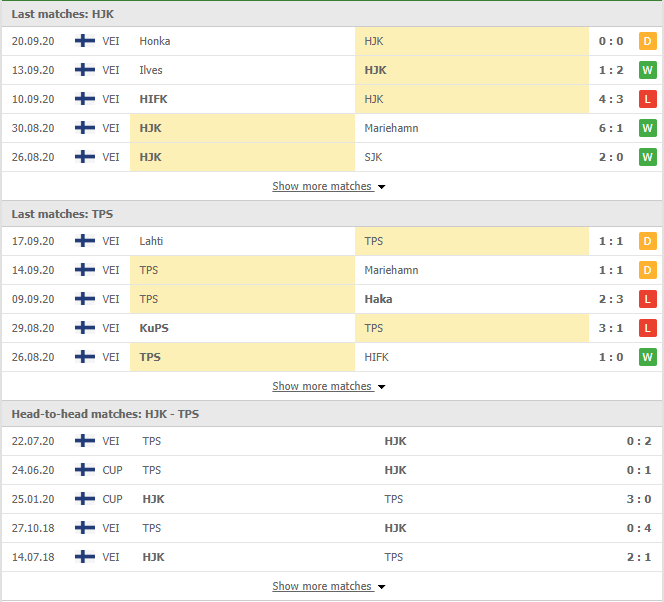664x602 pixels.
Task: Click the green W badge for HJK vs Mariehamn
Action: (x=647, y=128)
